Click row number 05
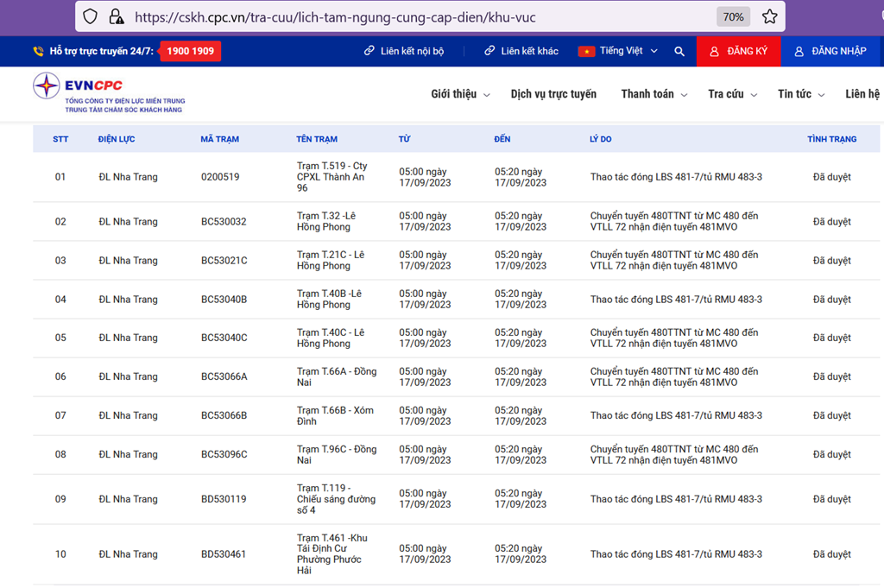Screen dimensions: 884x588 point(60,338)
